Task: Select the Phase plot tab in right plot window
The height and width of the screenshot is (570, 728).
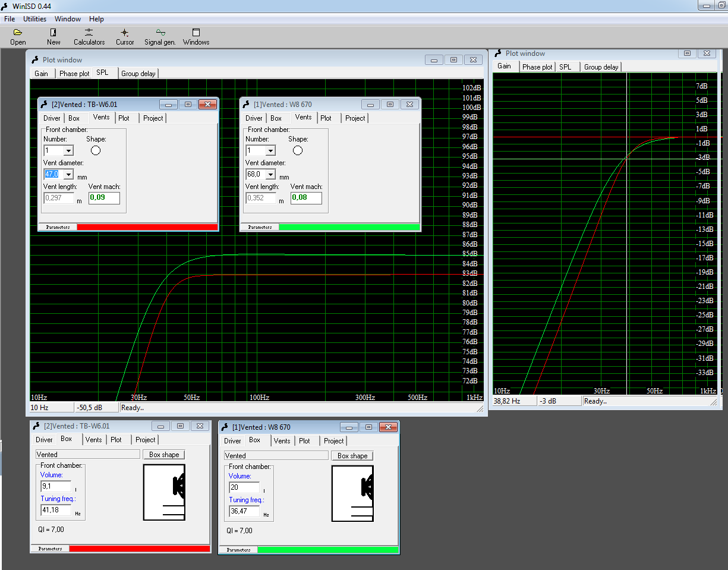Action: tap(537, 67)
